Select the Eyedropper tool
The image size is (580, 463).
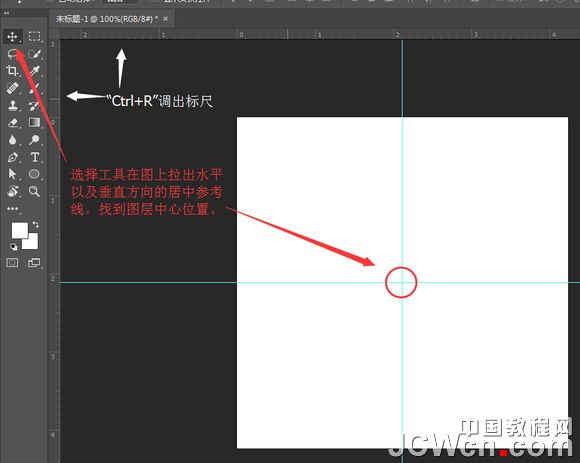coord(34,71)
